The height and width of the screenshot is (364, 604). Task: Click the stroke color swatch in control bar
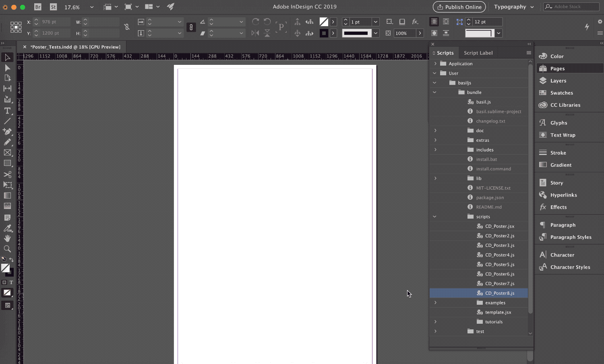(324, 33)
